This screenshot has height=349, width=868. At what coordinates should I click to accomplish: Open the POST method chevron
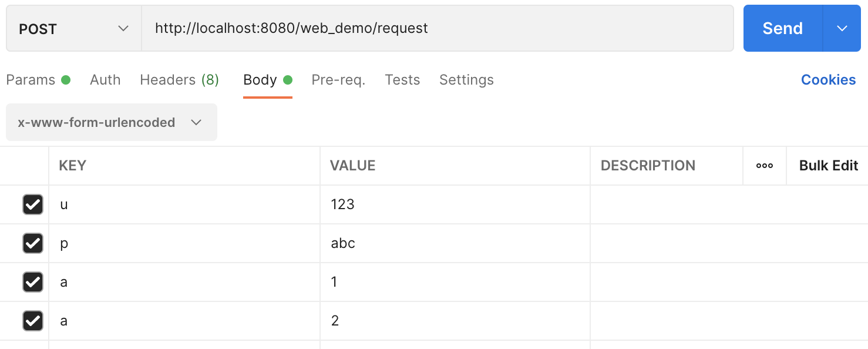pos(123,28)
